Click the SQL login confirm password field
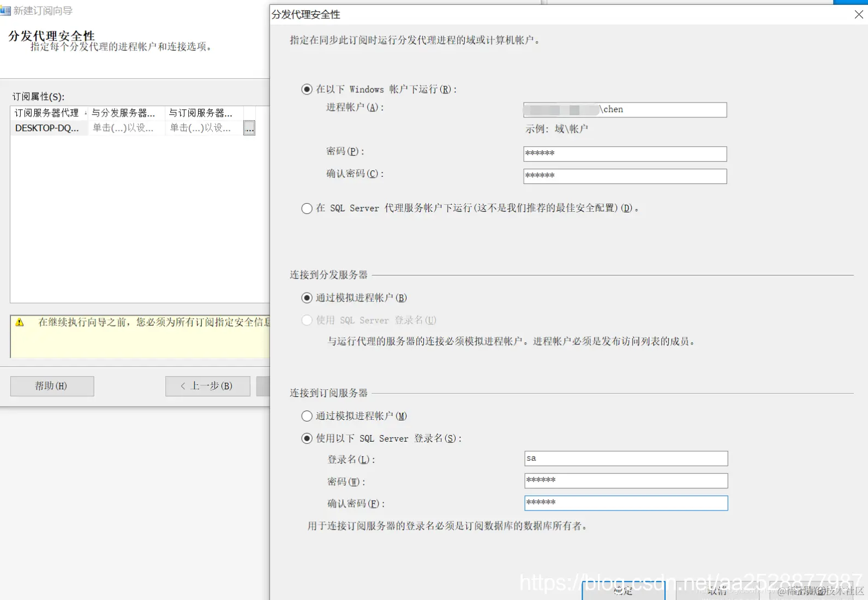Image resolution: width=868 pixels, height=600 pixels. click(x=626, y=503)
